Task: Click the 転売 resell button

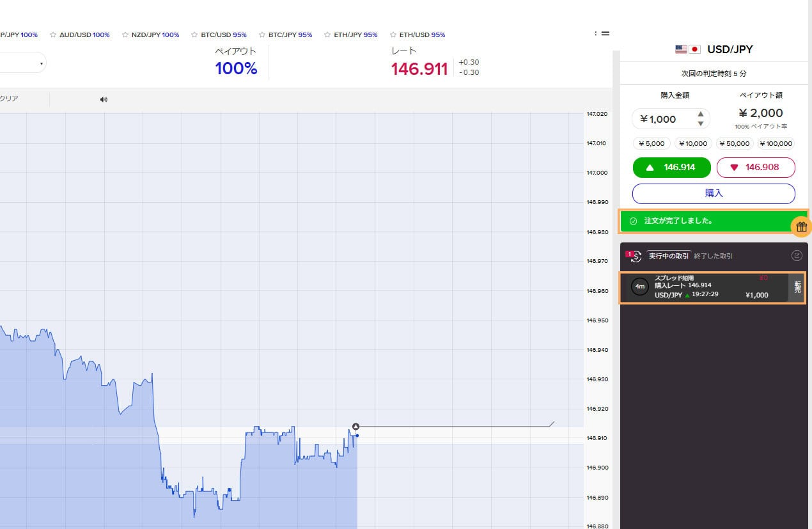Action: tap(797, 287)
